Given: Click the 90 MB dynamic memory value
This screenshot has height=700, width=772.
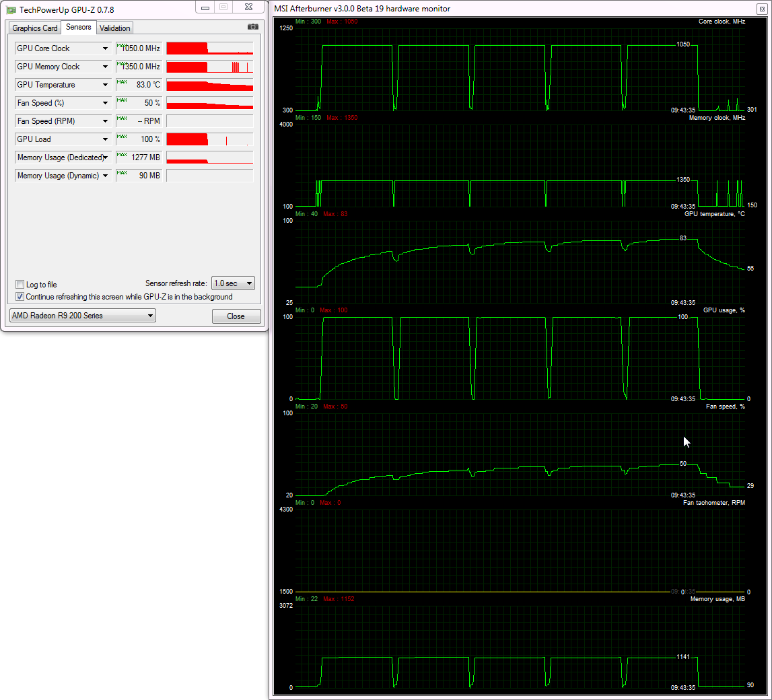Looking at the screenshot, I should click(139, 176).
